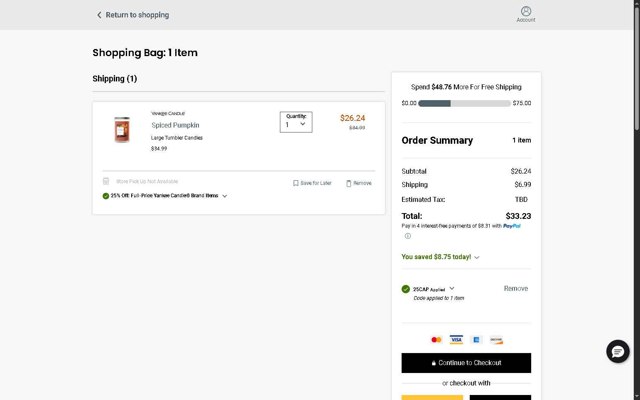Click the Shopping Bag: 1 Item heading
640x400 pixels.
[x=145, y=53]
